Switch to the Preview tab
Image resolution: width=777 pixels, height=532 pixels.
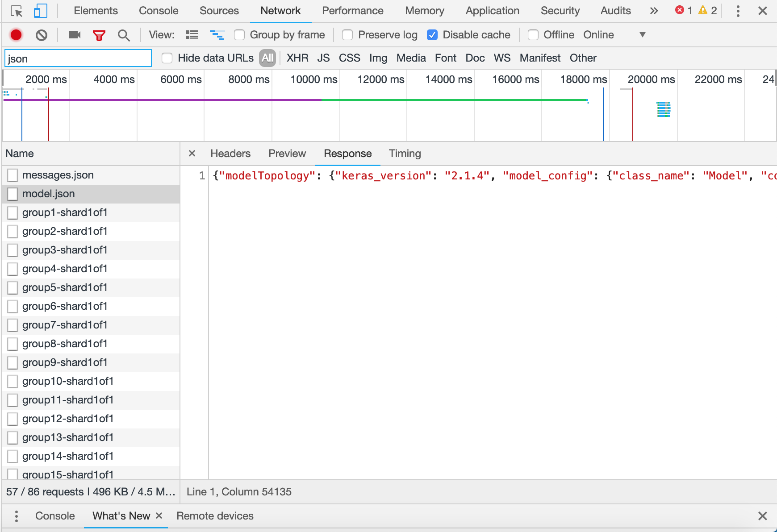[x=287, y=154]
